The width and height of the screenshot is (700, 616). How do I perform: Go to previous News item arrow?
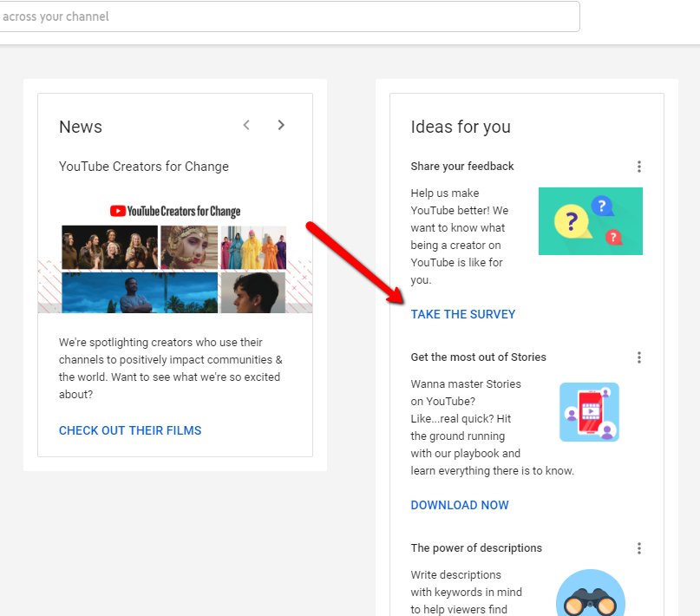(246, 125)
